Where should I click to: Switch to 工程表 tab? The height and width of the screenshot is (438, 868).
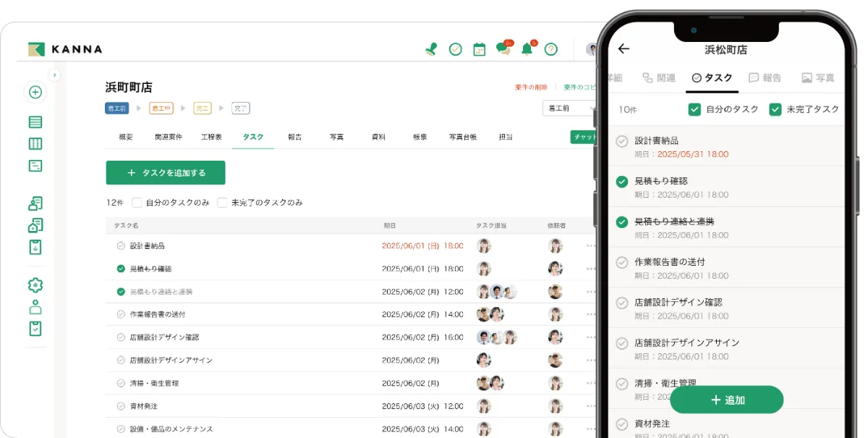pos(210,136)
